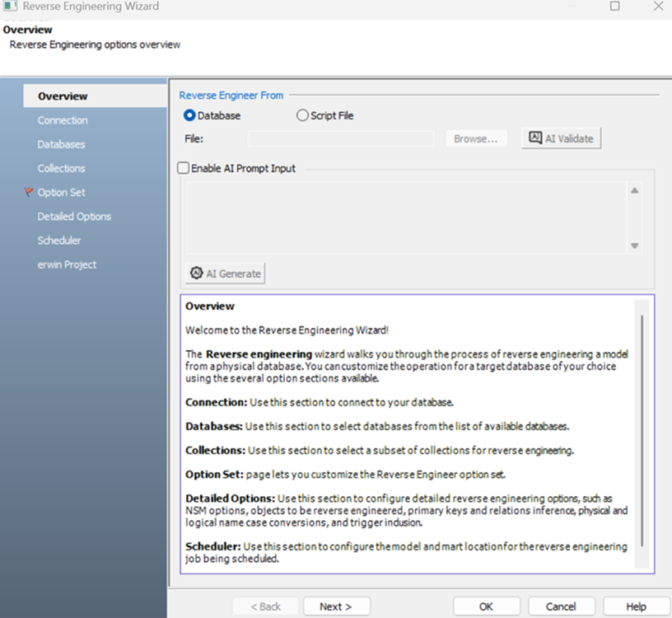Select the erwin Project section
The width and height of the screenshot is (672, 618).
[67, 265]
